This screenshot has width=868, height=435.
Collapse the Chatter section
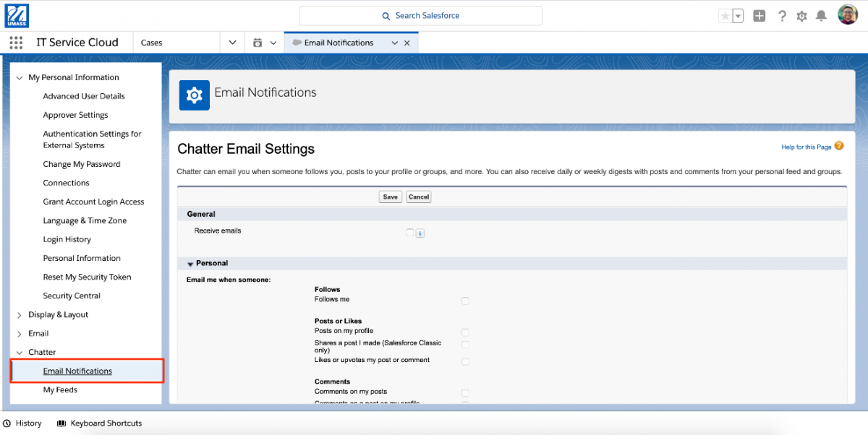click(20, 353)
